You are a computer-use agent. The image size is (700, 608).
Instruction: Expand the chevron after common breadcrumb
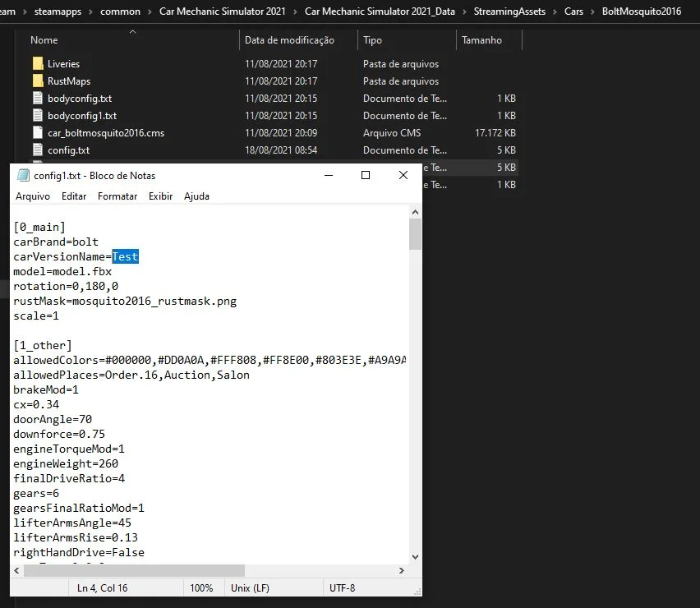[150, 12]
